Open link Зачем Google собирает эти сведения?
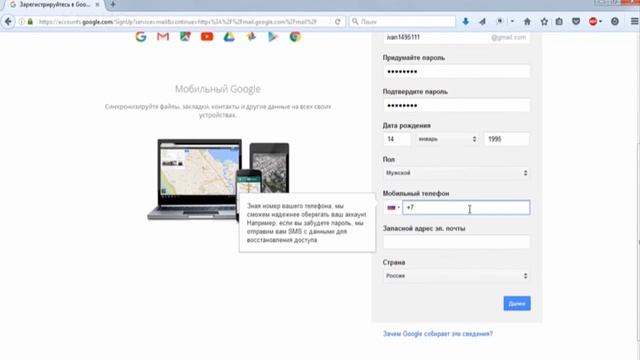The image size is (640, 360). coord(438,334)
